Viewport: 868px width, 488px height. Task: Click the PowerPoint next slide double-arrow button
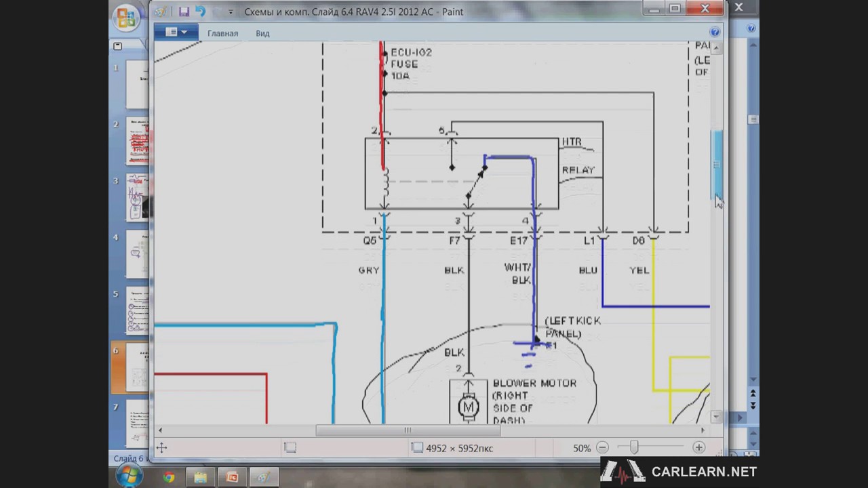[753, 405]
